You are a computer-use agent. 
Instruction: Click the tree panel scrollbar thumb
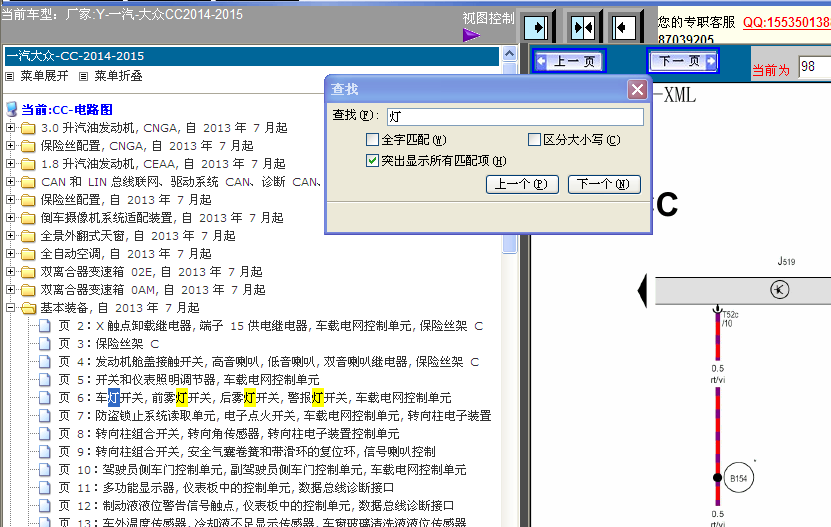(509, 158)
